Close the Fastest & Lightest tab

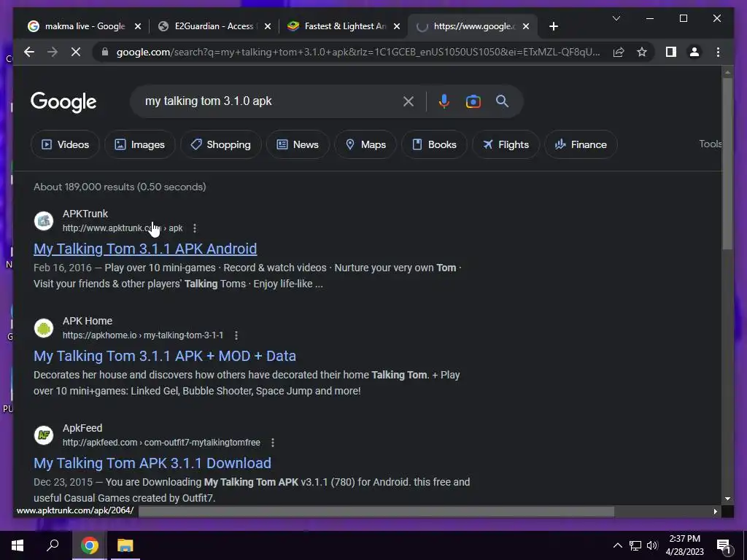pos(397,26)
